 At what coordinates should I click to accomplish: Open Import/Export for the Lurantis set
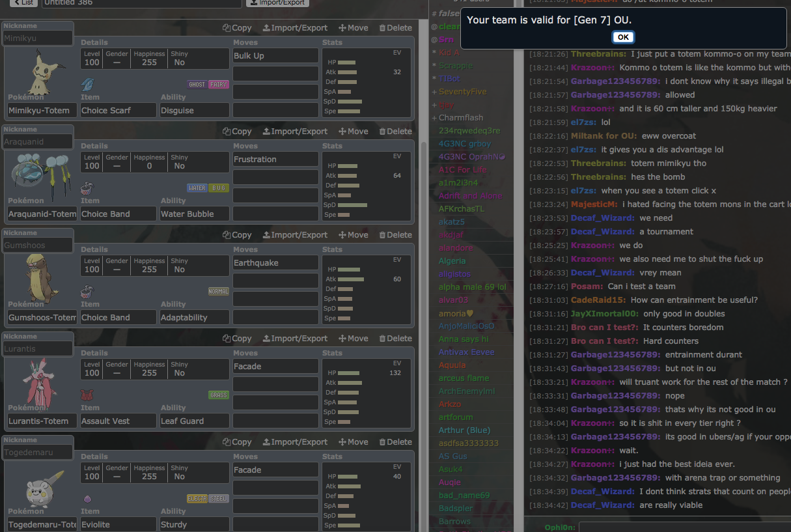click(x=295, y=339)
